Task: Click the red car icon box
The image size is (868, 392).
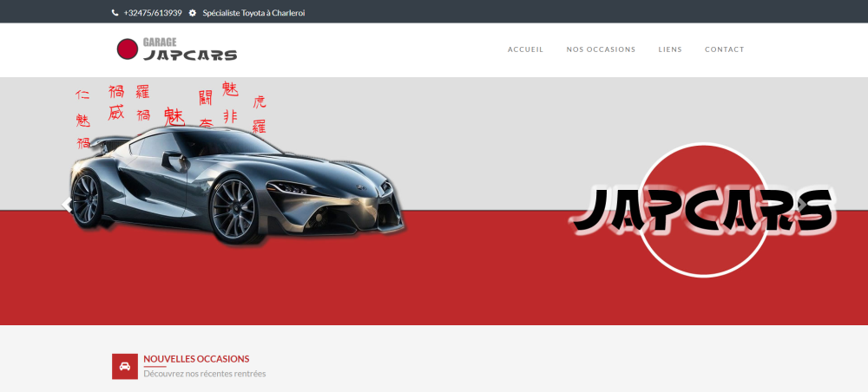Action: click(125, 366)
